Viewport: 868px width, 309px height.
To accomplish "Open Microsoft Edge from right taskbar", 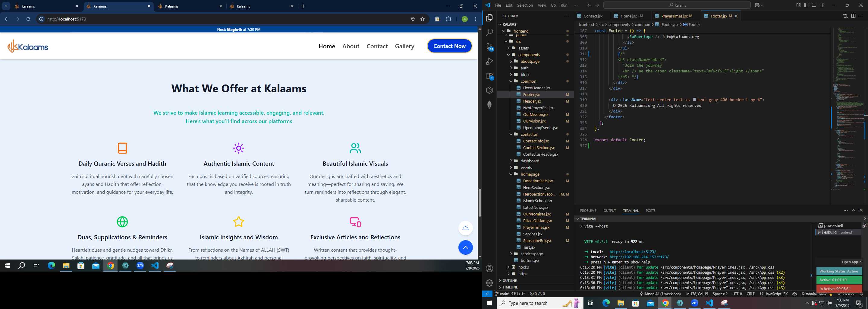I will [x=606, y=303].
